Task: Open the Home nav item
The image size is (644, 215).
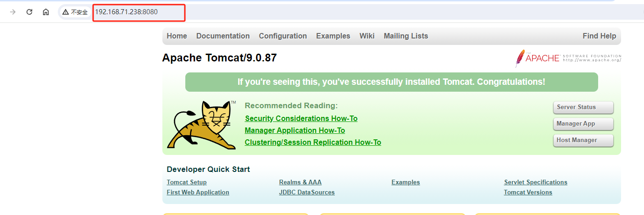Action: (177, 36)
